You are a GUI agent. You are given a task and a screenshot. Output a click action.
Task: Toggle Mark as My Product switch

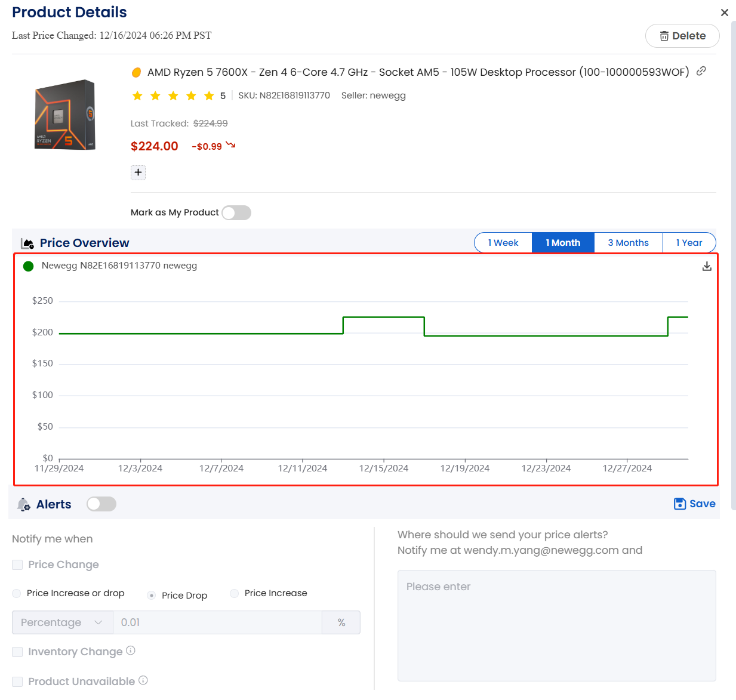click(x=236, y=212)
